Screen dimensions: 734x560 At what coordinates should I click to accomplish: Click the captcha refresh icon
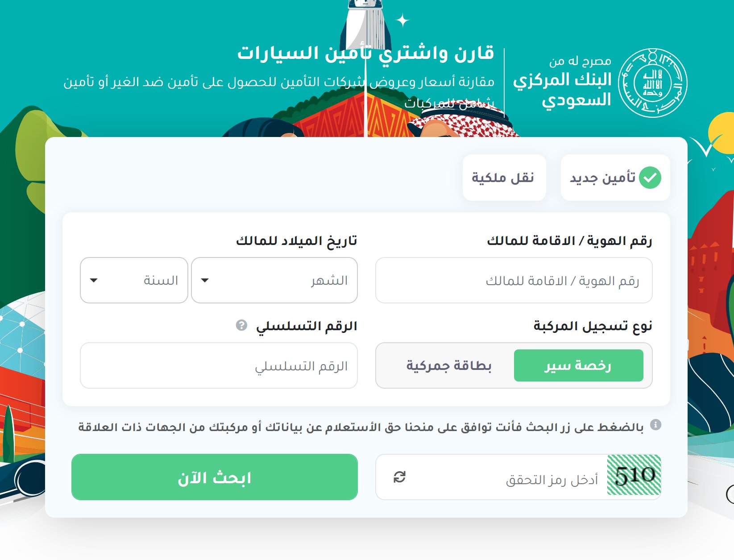pyautogui.click(x=399, y=477)
